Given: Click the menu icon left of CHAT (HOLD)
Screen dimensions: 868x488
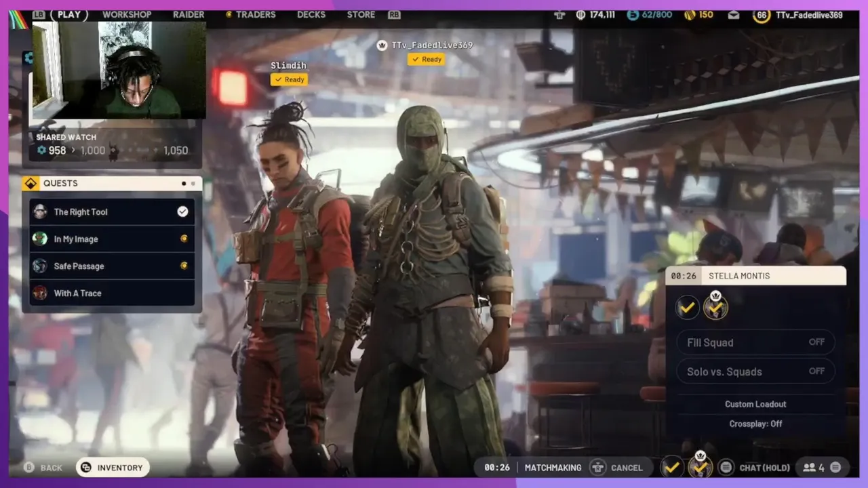Looking at the screenshot, I should tap(726, 467).
